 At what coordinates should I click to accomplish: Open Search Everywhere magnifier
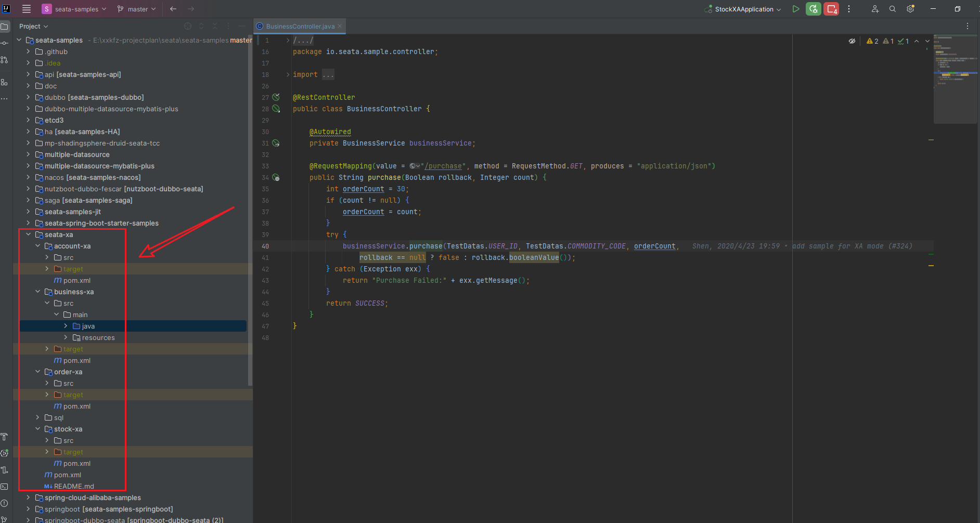click(x=893, y=9)
